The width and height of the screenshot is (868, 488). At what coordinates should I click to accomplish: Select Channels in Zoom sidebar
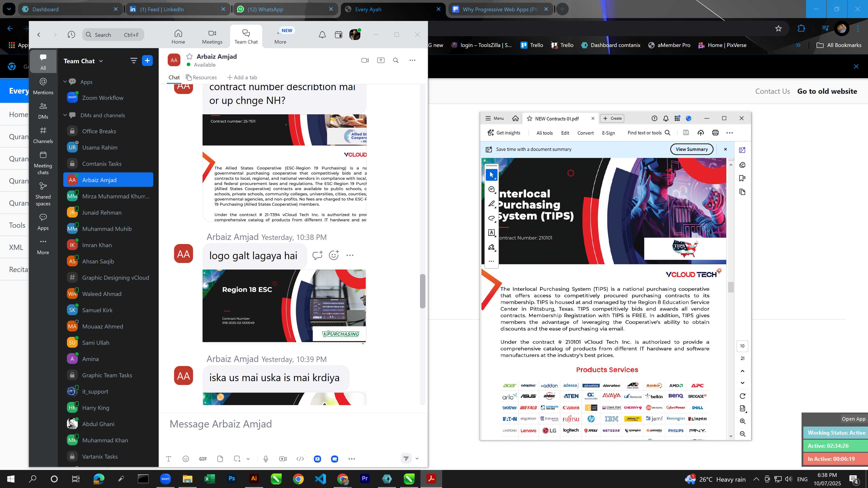click(x=43, y=135)
